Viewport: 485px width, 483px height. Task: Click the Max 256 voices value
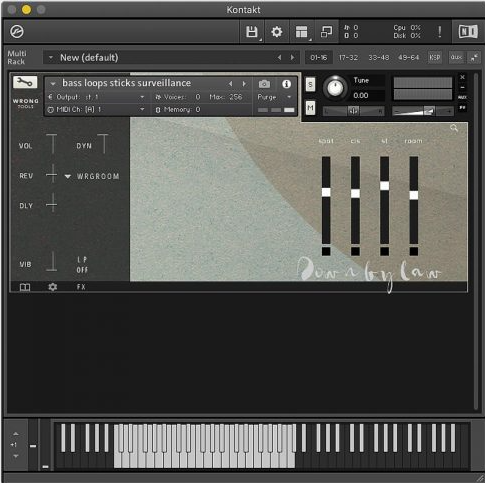click(x=235, y=97)
